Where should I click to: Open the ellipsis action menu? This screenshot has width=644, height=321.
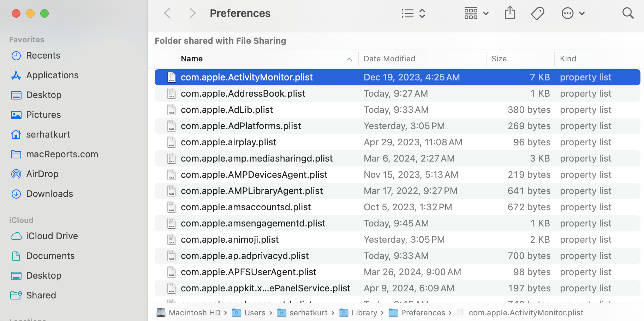tap(573, 13)
